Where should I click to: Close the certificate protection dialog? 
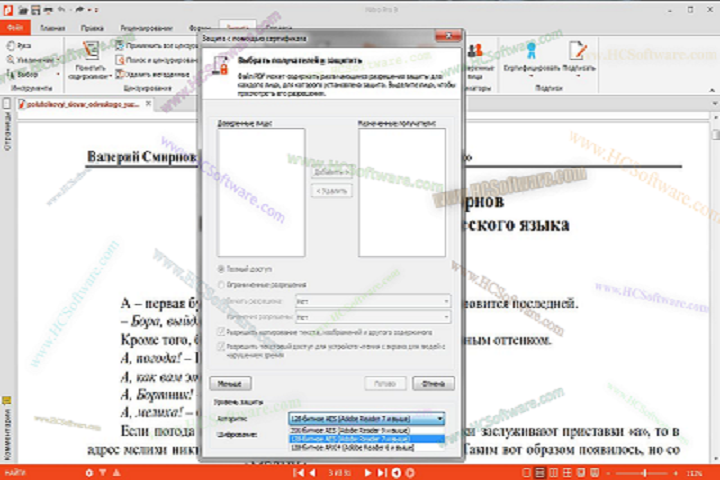(x=448, y=36)
